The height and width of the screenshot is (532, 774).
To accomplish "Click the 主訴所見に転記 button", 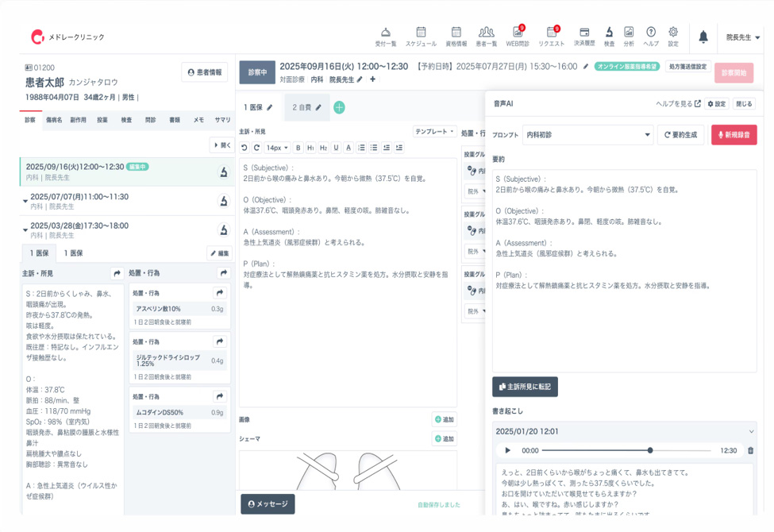I will point(523,387).
